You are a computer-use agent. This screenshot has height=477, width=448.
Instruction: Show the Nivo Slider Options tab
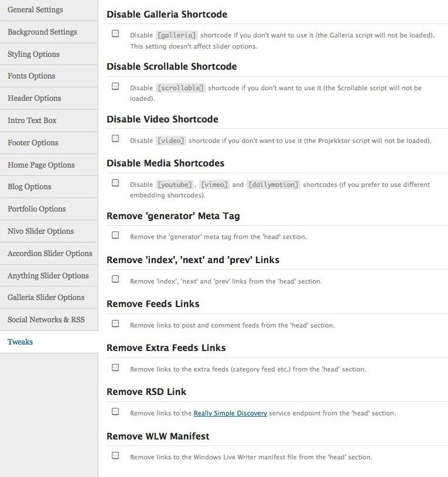click(x=40, y=231)
